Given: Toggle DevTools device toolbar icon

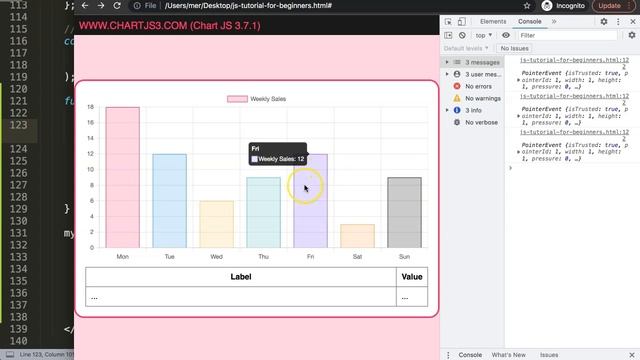Looking at the screenshot, I should pyautogui.click(x=462, y=22).
